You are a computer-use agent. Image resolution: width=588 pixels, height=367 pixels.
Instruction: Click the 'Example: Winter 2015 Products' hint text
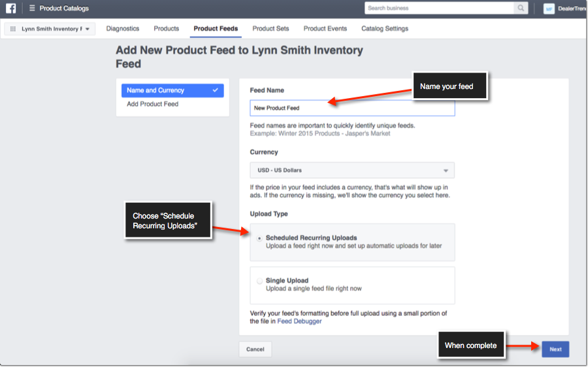pyautogui.click(x=320, y=133)
